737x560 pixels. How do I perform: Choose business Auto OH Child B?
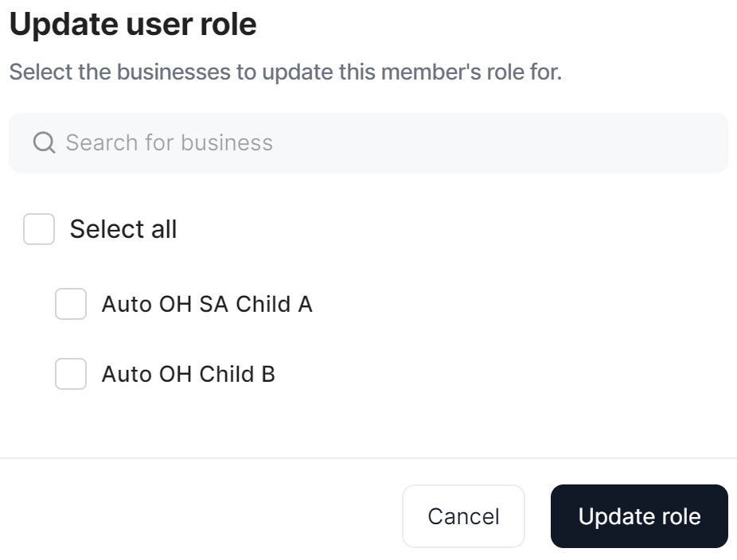(x=71, y=374)
